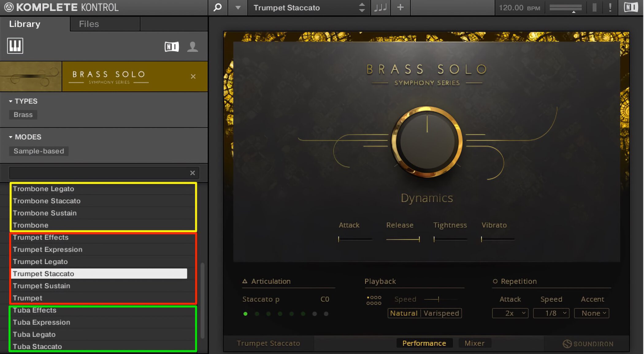
Task: Adjust the Playback Speed slider
Action: (x=440, y=299)
